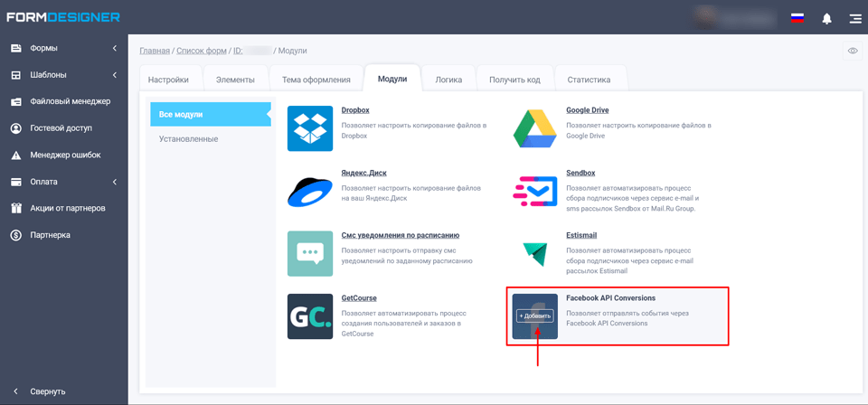Viewport: 868px width, 405px height.
Task: Click the Шаблоны sidebar icon
Action: tap(16, 75)
